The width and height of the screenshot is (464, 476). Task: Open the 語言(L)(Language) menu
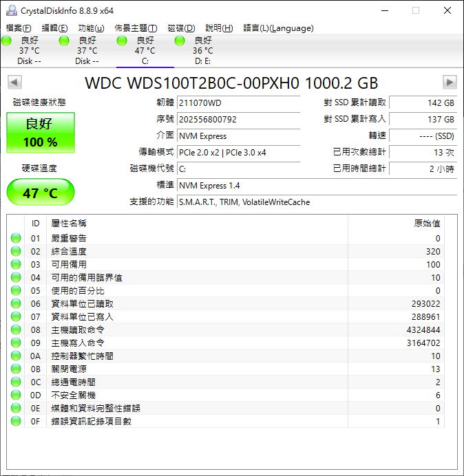coord(278,28)
